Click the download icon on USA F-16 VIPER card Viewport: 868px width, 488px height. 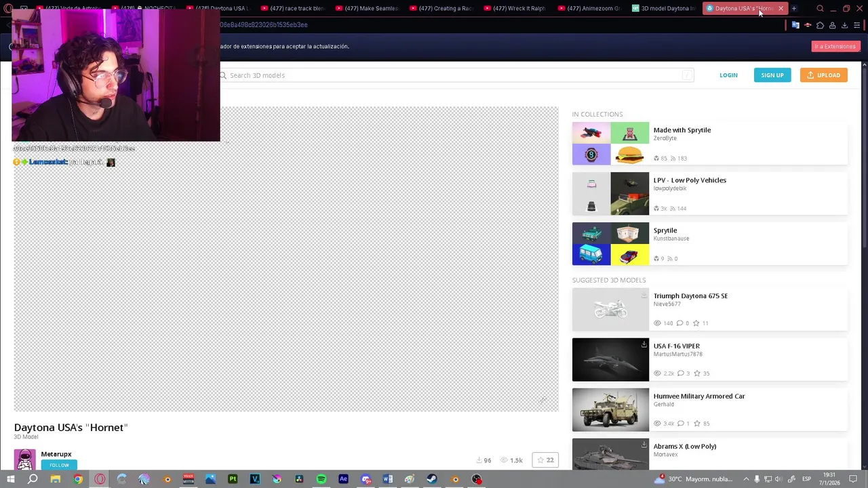coord(644,344)
